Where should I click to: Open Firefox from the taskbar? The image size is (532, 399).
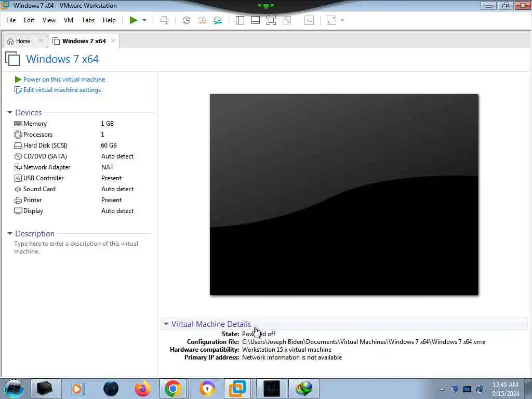tap(142, 389)
